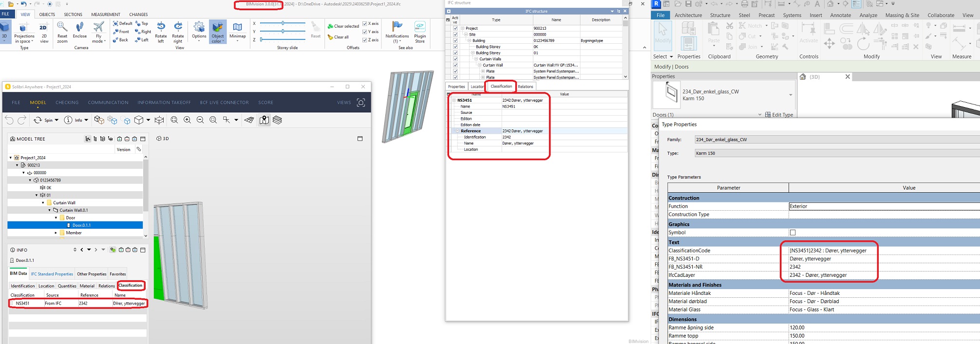
Task: Collapse Project1_2024 node in Solibri tree
Action: (11, 158)
